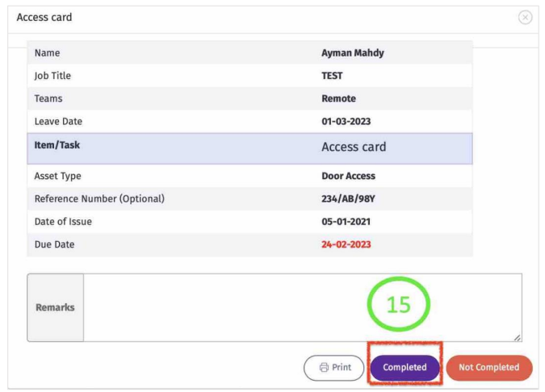545x392 pixels.
Task: Click the Access card dialog title
Action: click(44, 18)
